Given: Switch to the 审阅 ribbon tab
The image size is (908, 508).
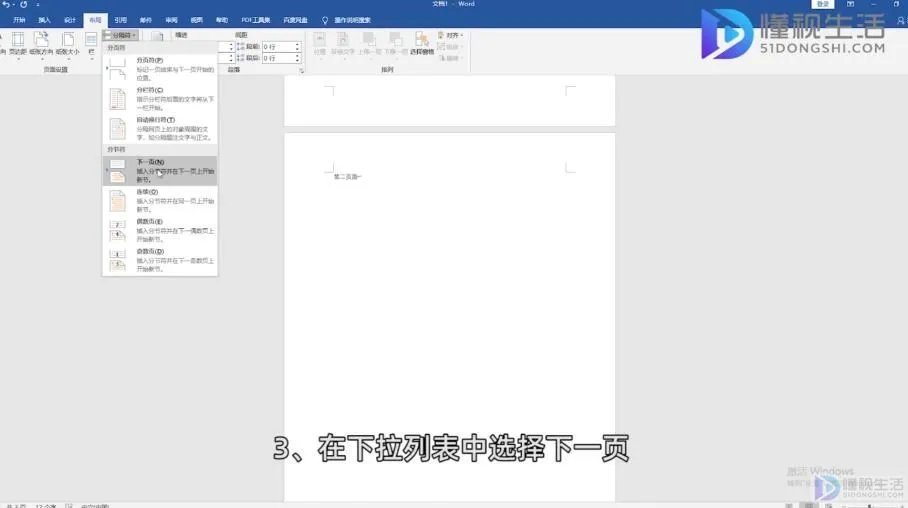Looking at the screenshot, I should click(171, 20).
